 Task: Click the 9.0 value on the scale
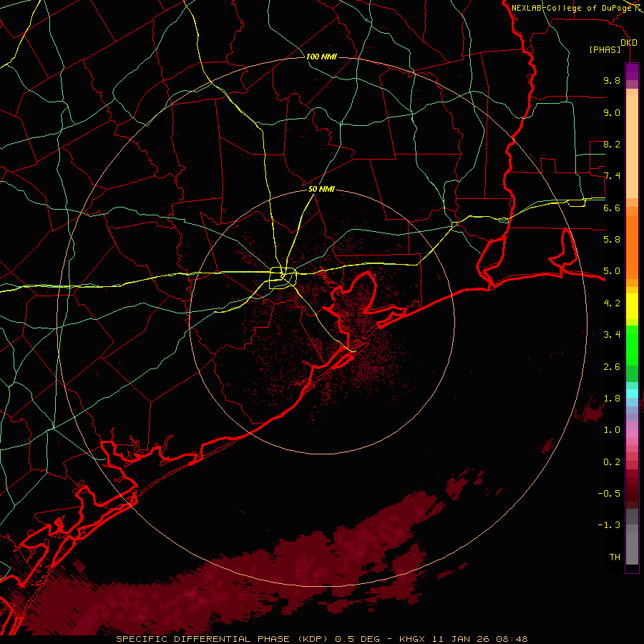pos(612,112)
